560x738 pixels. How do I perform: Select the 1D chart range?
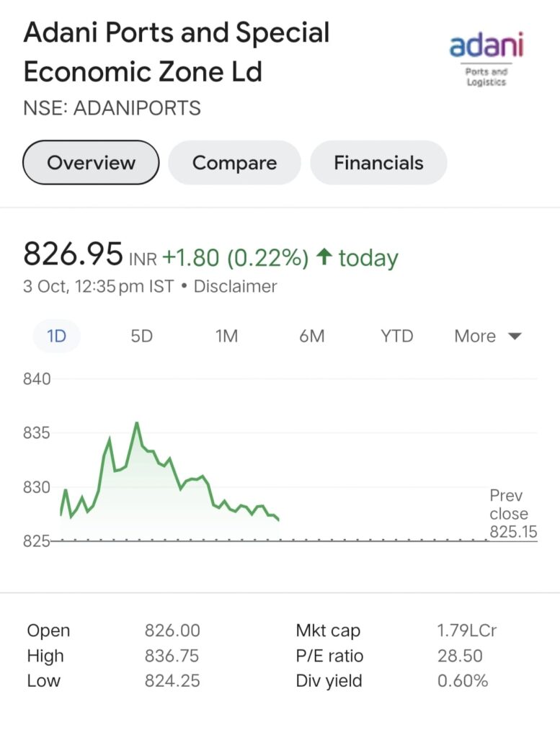tap(56, 336)
